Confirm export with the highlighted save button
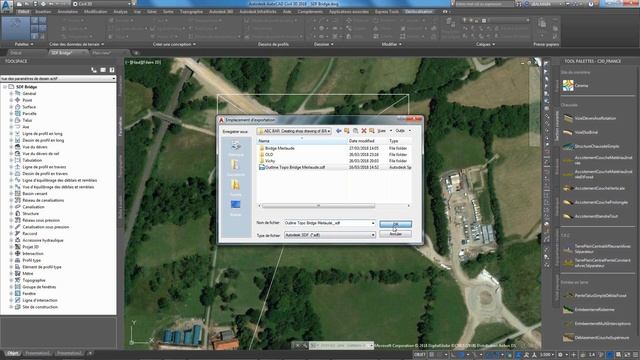The height and width of the screenshot is (360, 640). (395, 224)
